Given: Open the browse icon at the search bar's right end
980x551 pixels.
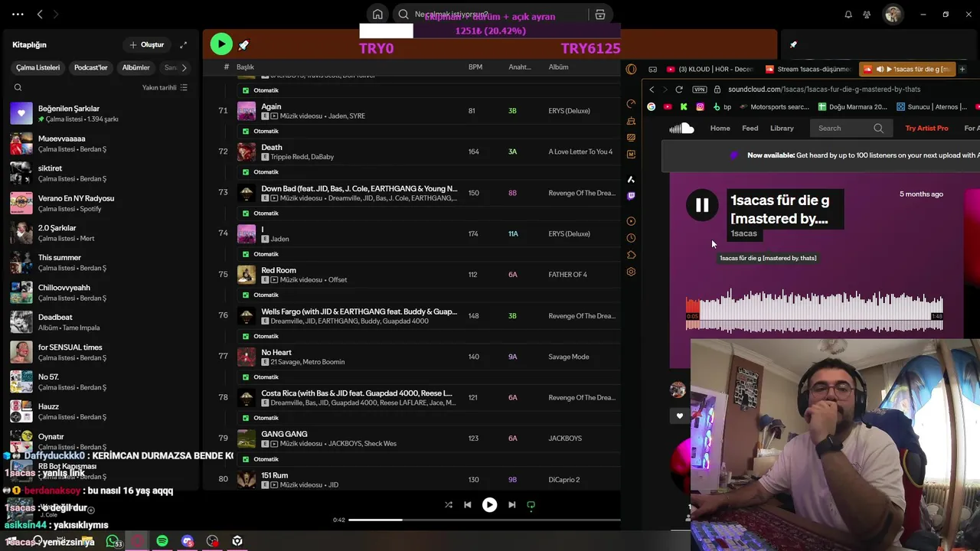Looking at the screenshot, I should (x=600, y=15).
